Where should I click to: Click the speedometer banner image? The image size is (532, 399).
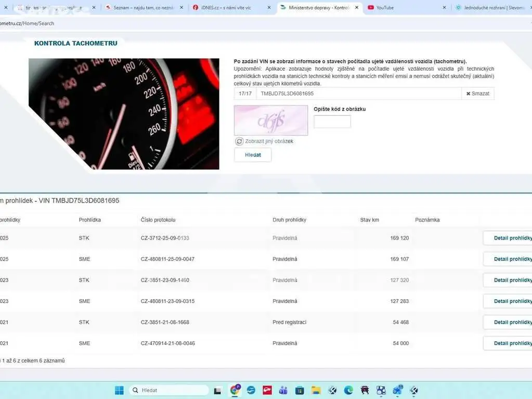click(124, 114)
